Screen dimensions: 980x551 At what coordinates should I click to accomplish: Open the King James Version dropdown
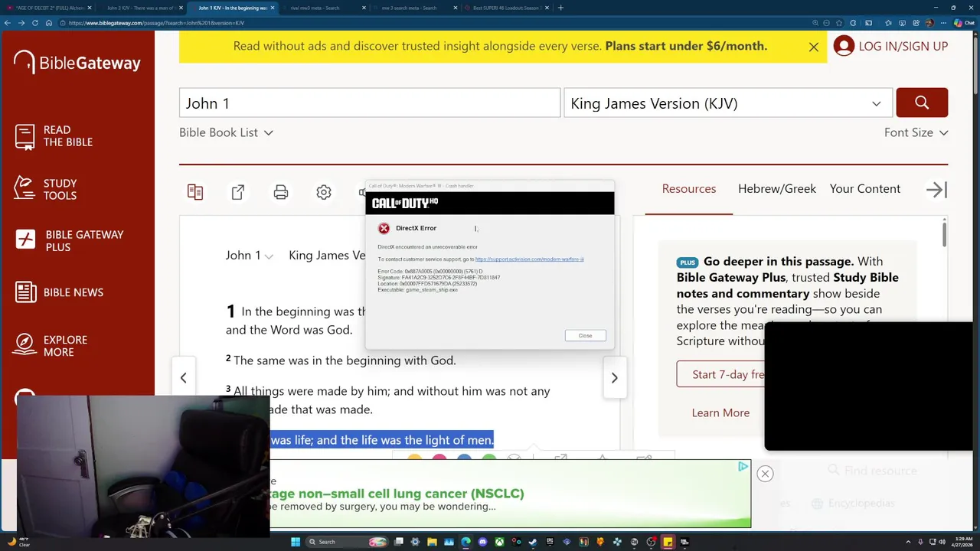728,103
